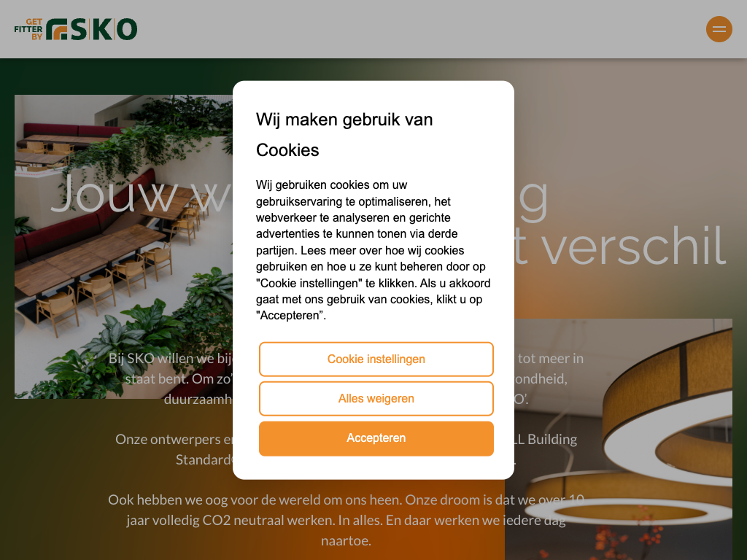Click the LL Building text fragment
Screen dimensions: 747x560
click(546, 439)
